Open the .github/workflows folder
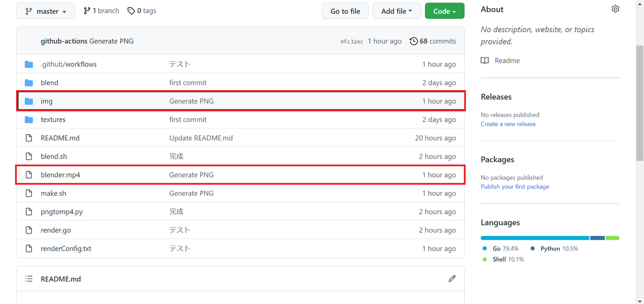Screen dimensions: 644x304 point(69,64)
